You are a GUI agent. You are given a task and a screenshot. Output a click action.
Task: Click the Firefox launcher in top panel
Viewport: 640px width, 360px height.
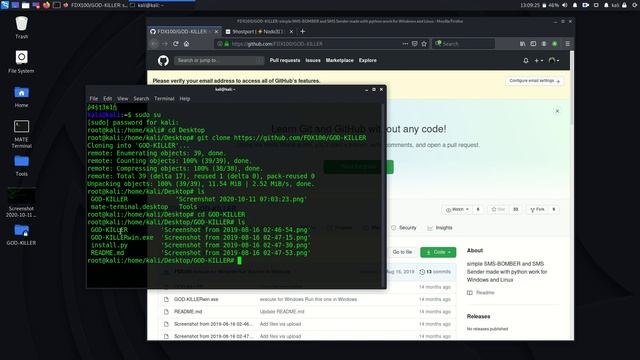pyautogui.click(x=46, y=5)
